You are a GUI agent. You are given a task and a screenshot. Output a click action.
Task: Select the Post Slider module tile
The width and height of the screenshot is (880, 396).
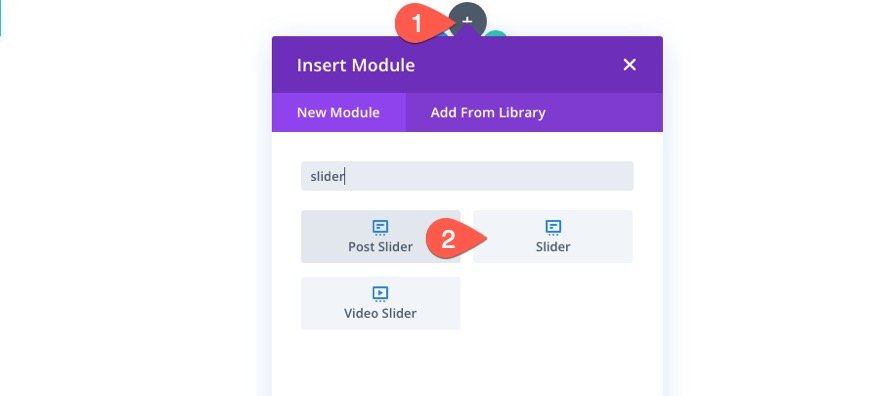(x=381, y=237)
